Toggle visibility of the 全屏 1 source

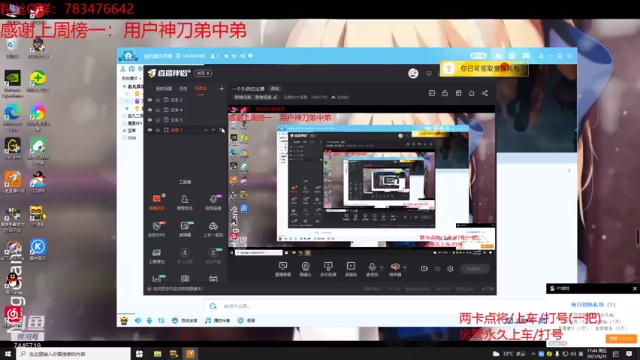point(150,130)
